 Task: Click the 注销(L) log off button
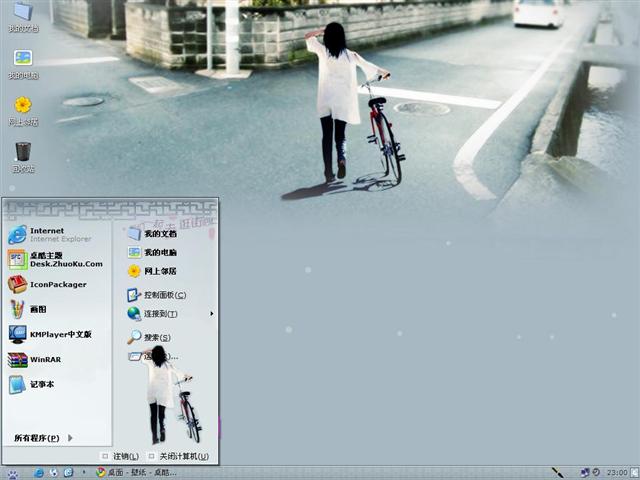tap(120, 456)
